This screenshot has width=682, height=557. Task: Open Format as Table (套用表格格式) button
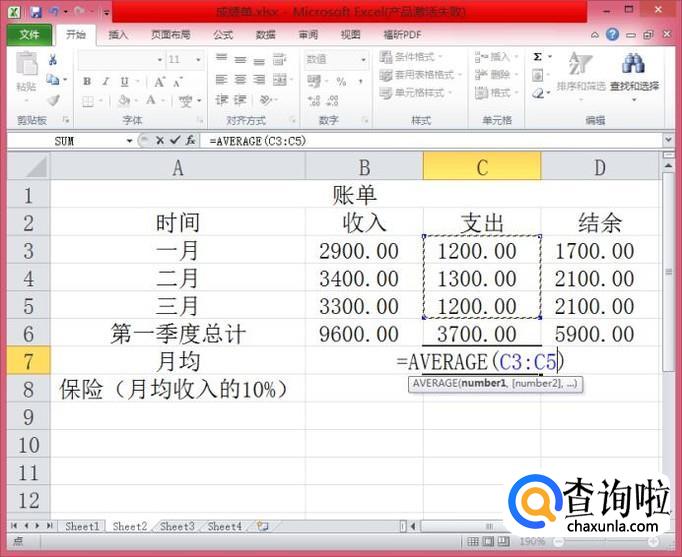(420, 75)
